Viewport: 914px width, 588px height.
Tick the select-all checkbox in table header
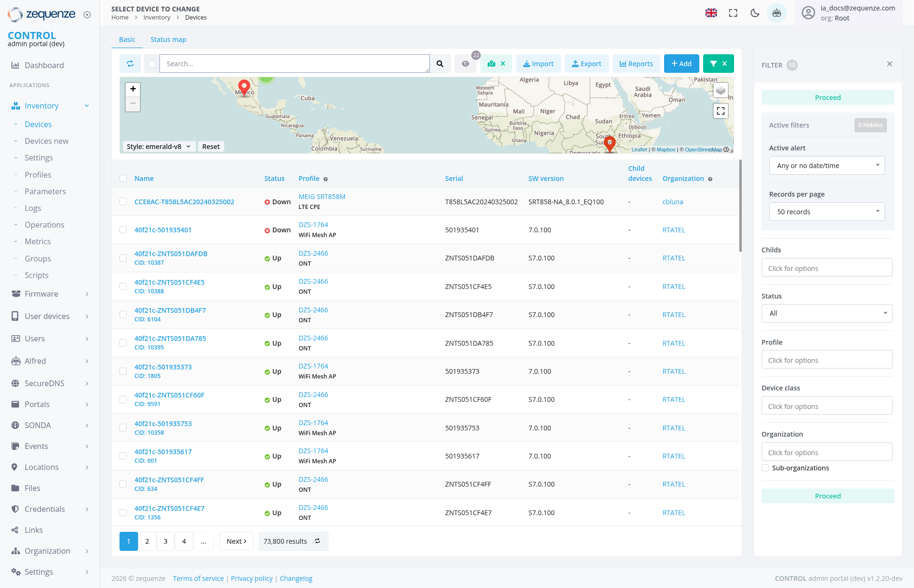click(123, 179)
